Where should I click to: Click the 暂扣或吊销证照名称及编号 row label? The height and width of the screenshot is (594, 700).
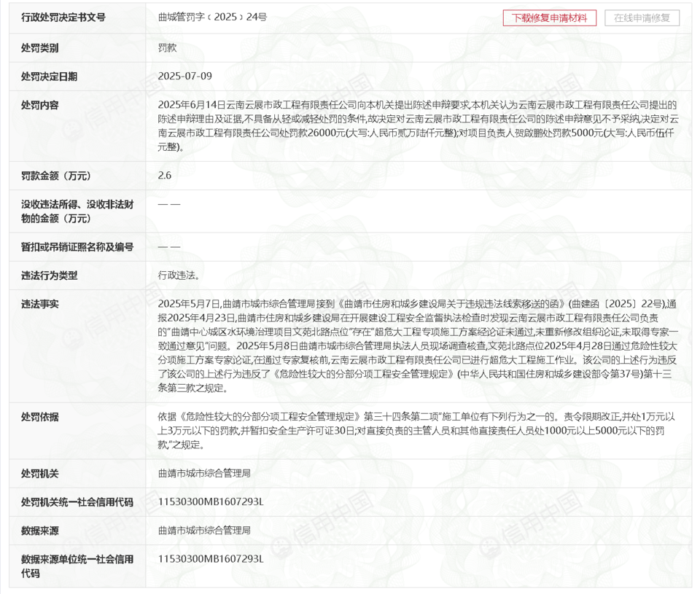coord(77,247)
